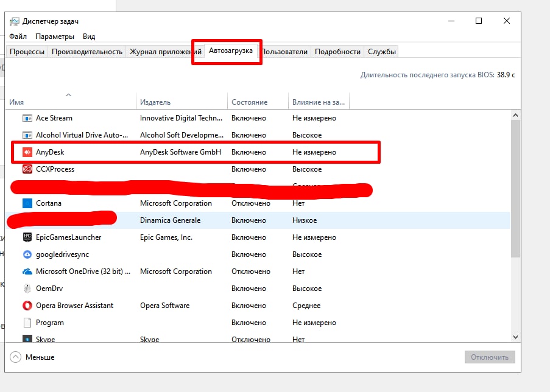Switch to the Службы tab
The image size is (550, 392).
point(382,52)
